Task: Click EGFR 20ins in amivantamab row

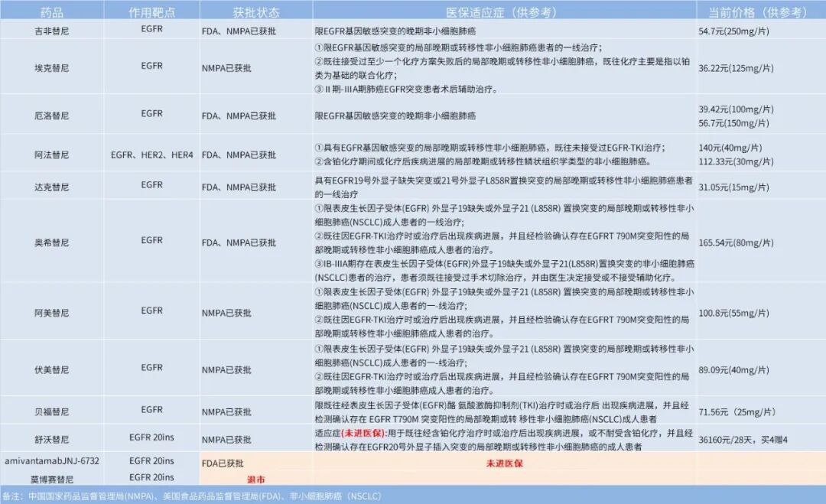Action: 151,461
